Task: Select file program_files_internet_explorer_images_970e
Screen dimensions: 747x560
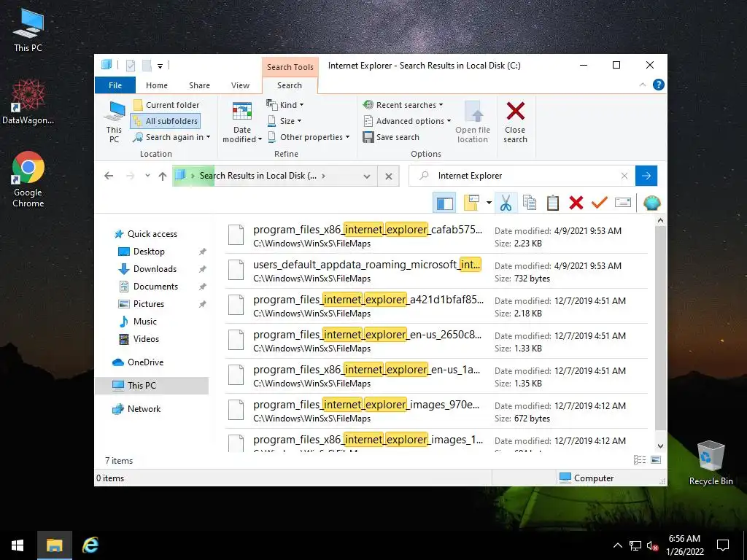Action: click(436, 411)
